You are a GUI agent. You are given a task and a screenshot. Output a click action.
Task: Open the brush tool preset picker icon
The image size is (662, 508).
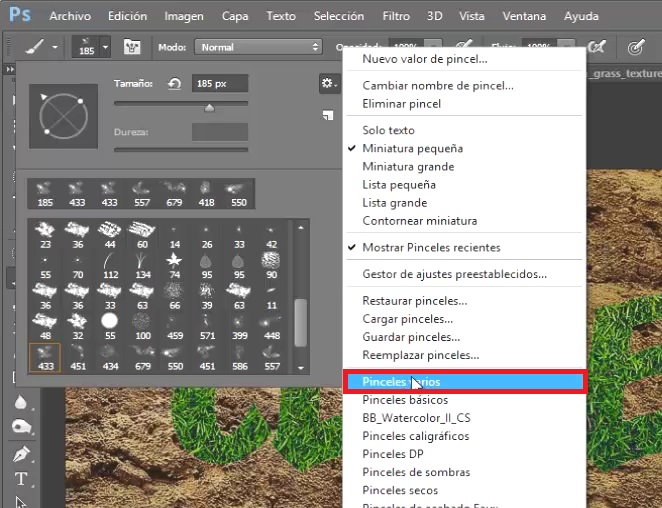[35, 47]
